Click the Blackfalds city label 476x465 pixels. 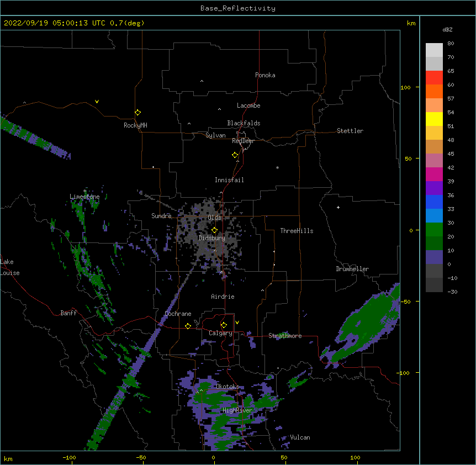tap(244, 123)
